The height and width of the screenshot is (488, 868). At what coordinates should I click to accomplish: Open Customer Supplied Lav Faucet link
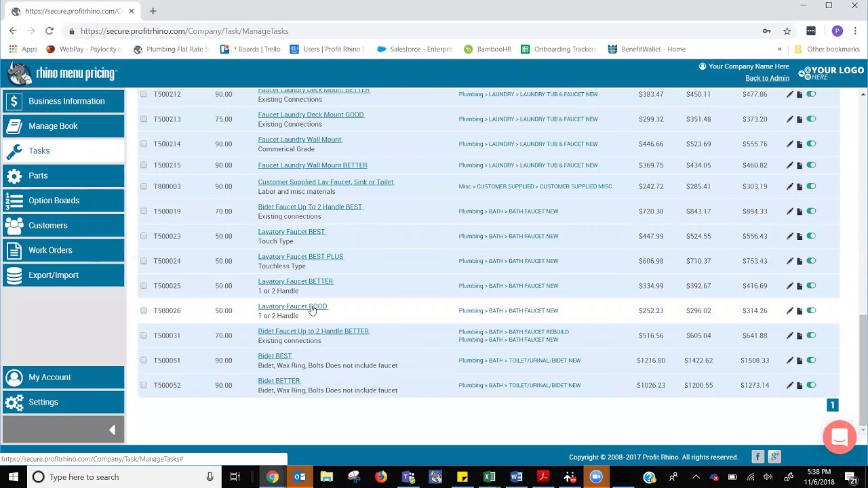tap(325, 182)
